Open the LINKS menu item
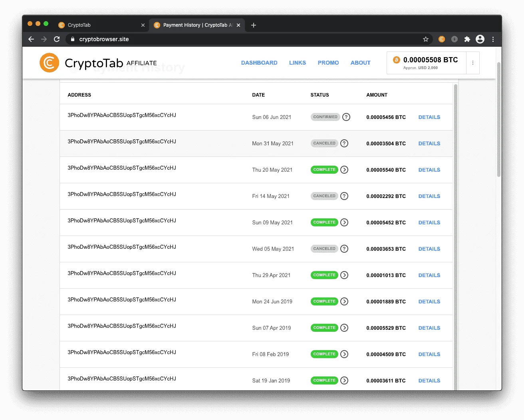The width and height of the screenshot is (524, 420). 298,63
